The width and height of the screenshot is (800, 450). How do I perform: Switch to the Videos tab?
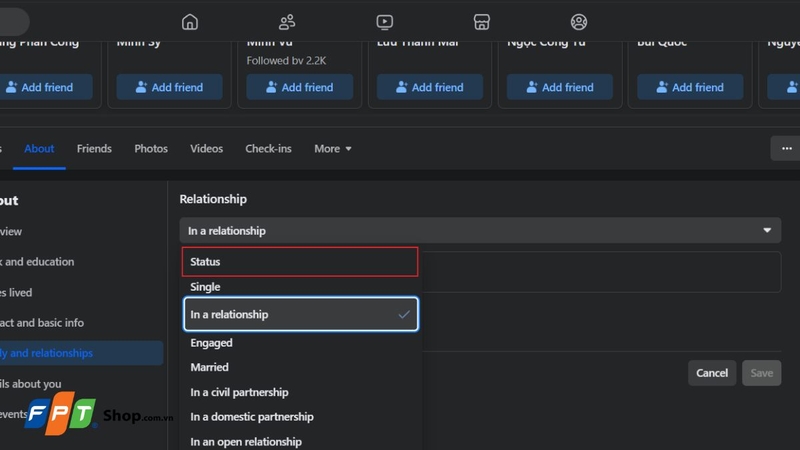click(207, 148)
